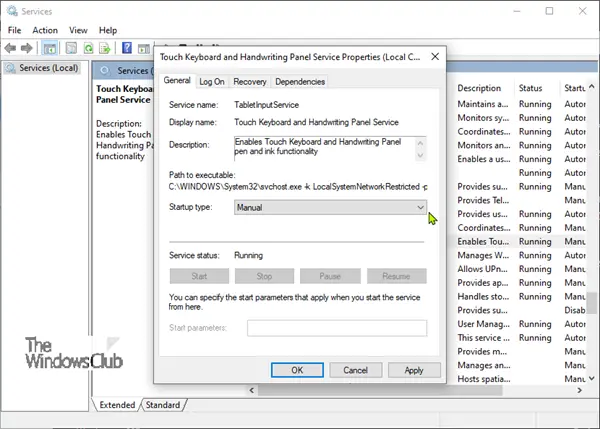Minimize the Services window
This screenshot has width=600, height=429.
click(517, 11)
